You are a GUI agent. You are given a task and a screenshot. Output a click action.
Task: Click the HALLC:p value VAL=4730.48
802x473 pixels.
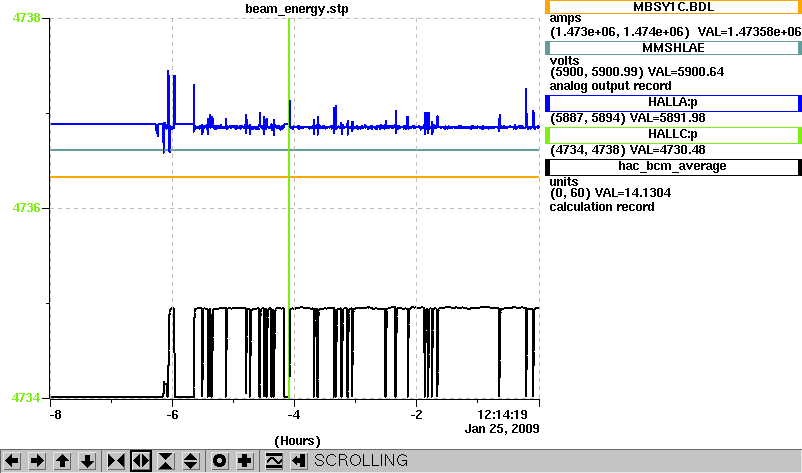(667, 150)
